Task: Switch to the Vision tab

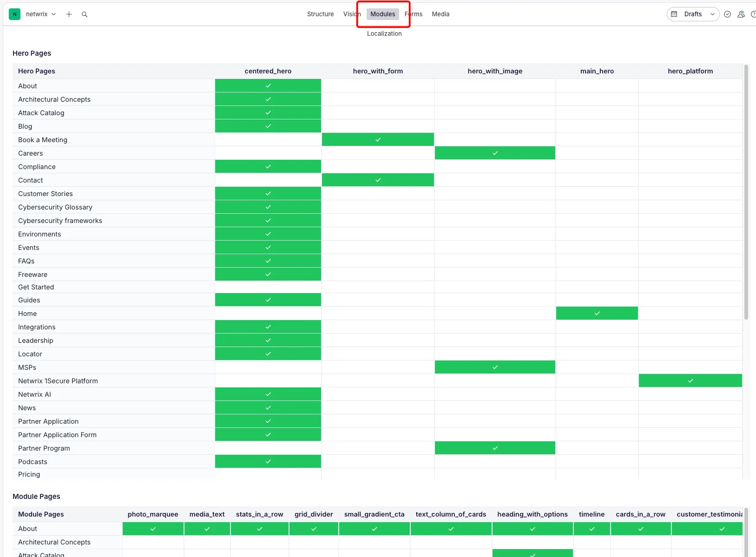Action: [352, 14]
